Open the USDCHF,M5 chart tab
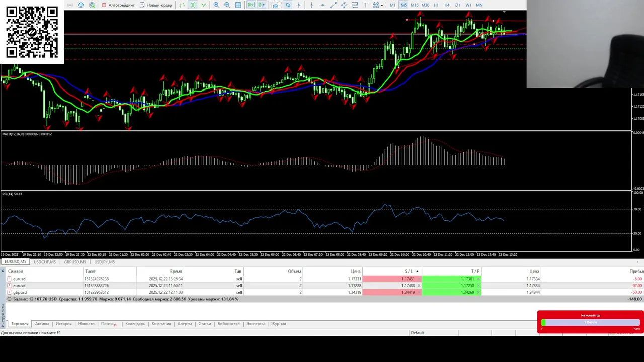 45,262
